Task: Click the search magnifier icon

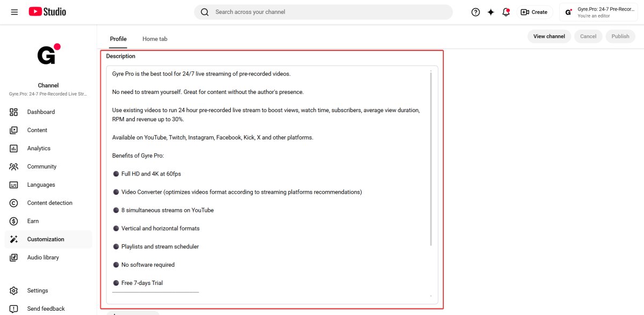Action: [204, 12]
